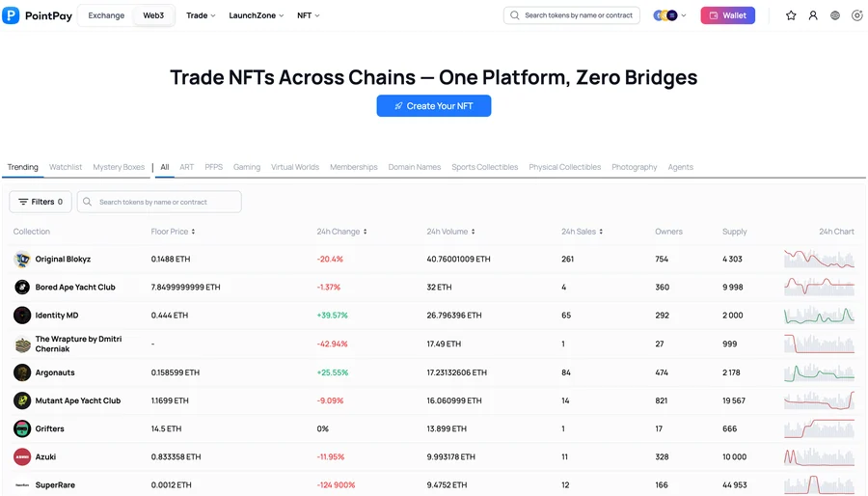View the Identity MD 24h chart

coord(819,315)
